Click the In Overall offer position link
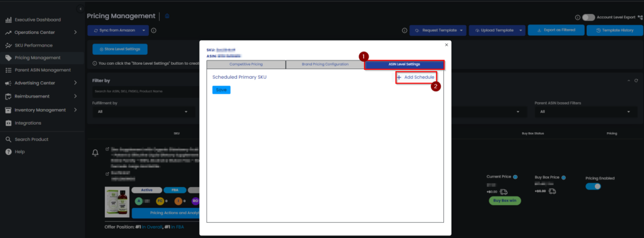This screenshot has width=644, height=238. pyautogui.click(x=152, y=227)
